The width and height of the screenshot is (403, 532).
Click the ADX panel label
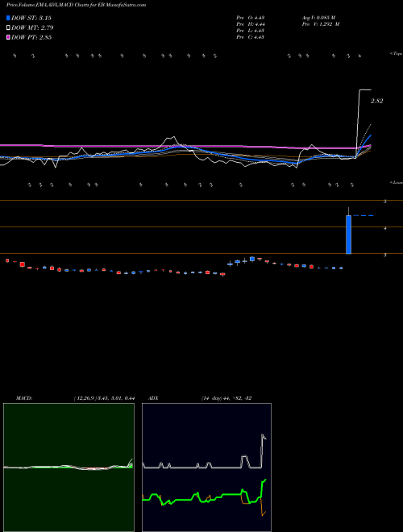coord(153,398)
